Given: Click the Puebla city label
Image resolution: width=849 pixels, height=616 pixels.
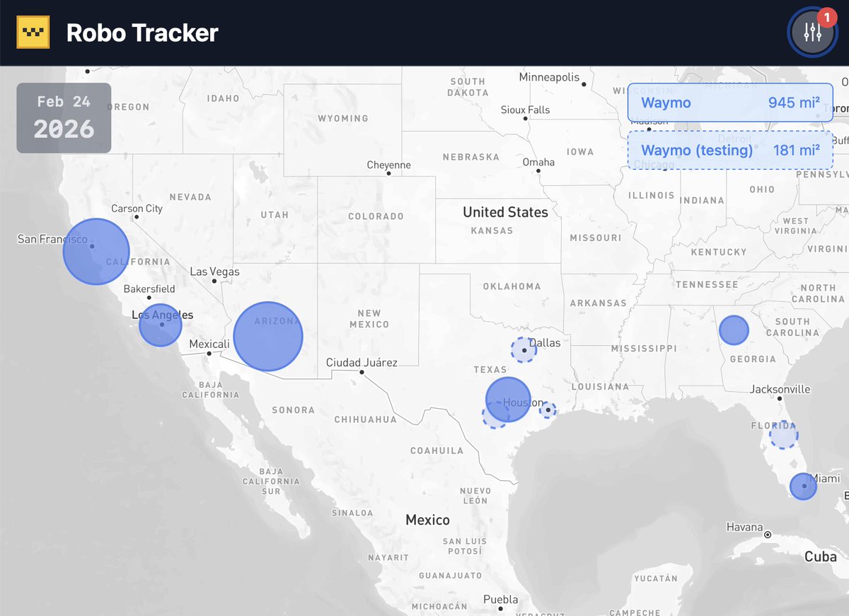Looking at the screenshot, I should click(x=500, y=600).
